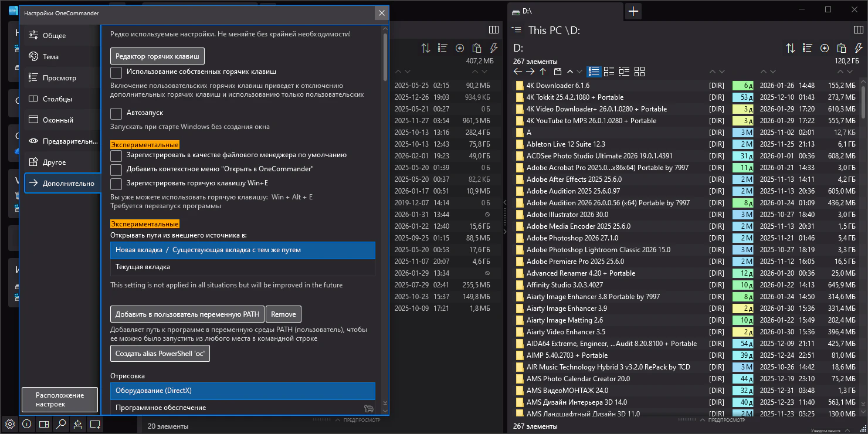Go up one folder level in D: pane
868x434 pixels.
click(543, 72)
